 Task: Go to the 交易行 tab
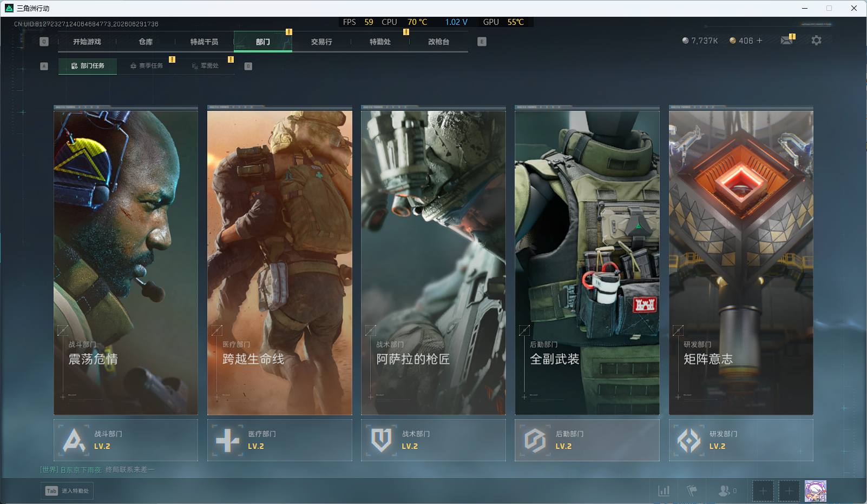(x=321, y=42)
